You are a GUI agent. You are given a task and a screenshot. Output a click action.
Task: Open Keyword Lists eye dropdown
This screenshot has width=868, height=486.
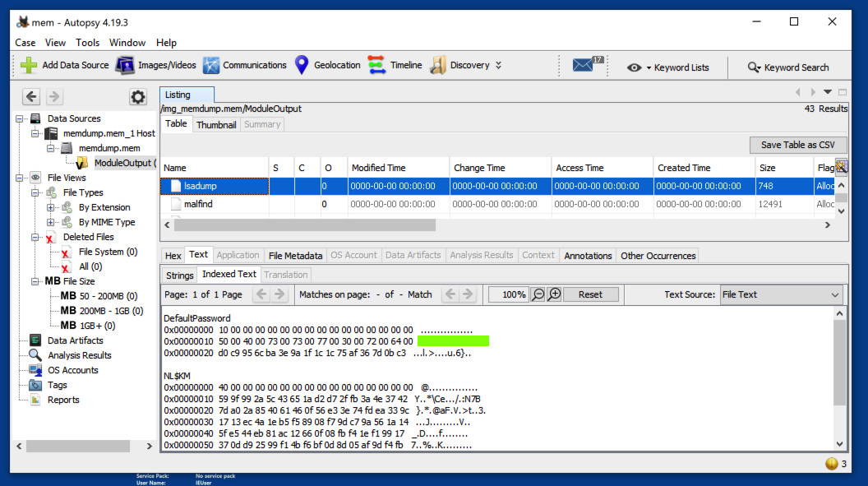click(x=667, y=67)
